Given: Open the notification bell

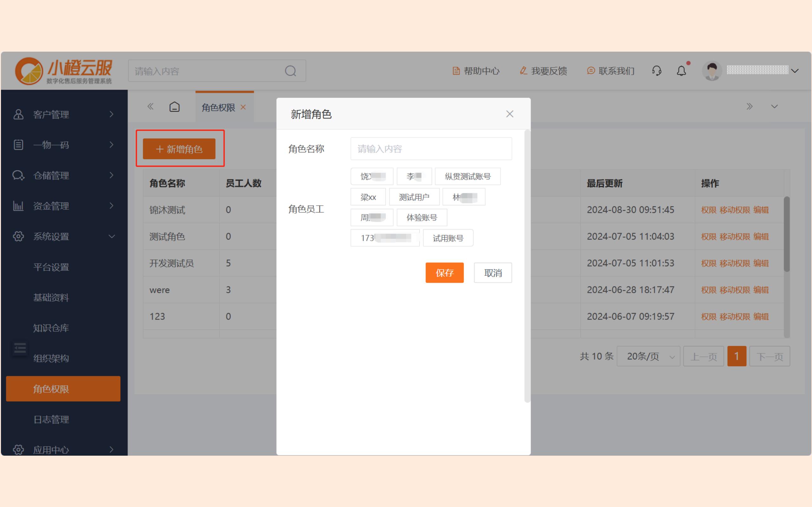Looking at the screenshot, I should 681,71.
